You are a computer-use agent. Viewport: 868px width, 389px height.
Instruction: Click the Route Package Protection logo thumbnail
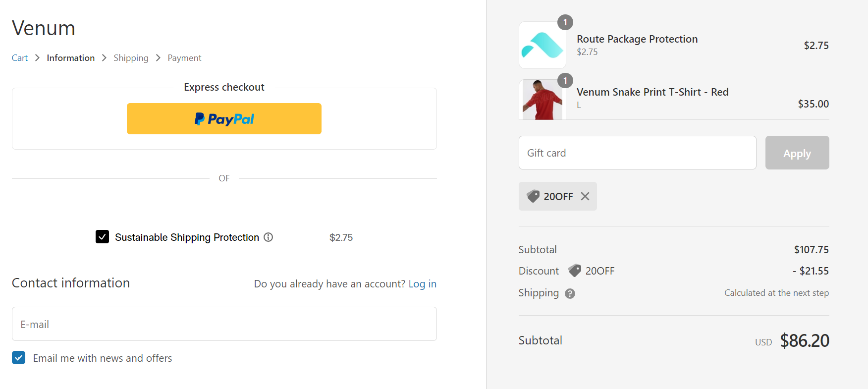click(542, 45)
